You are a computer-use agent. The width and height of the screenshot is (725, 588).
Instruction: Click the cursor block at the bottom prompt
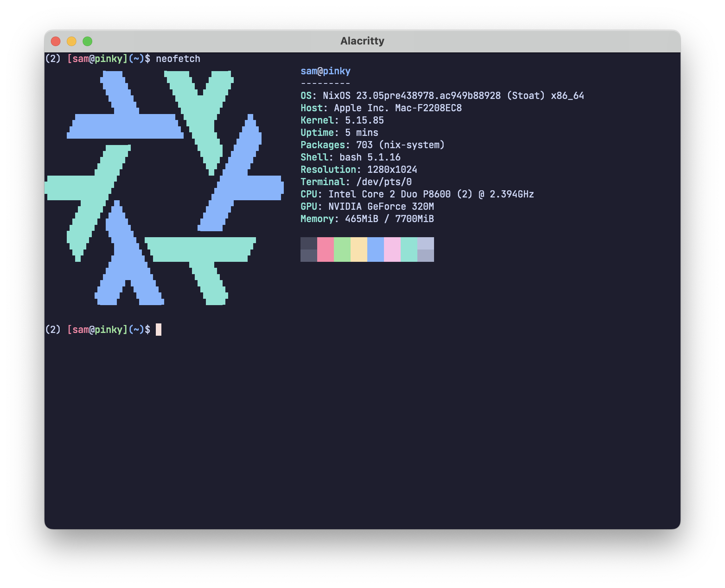pos(159,330)
